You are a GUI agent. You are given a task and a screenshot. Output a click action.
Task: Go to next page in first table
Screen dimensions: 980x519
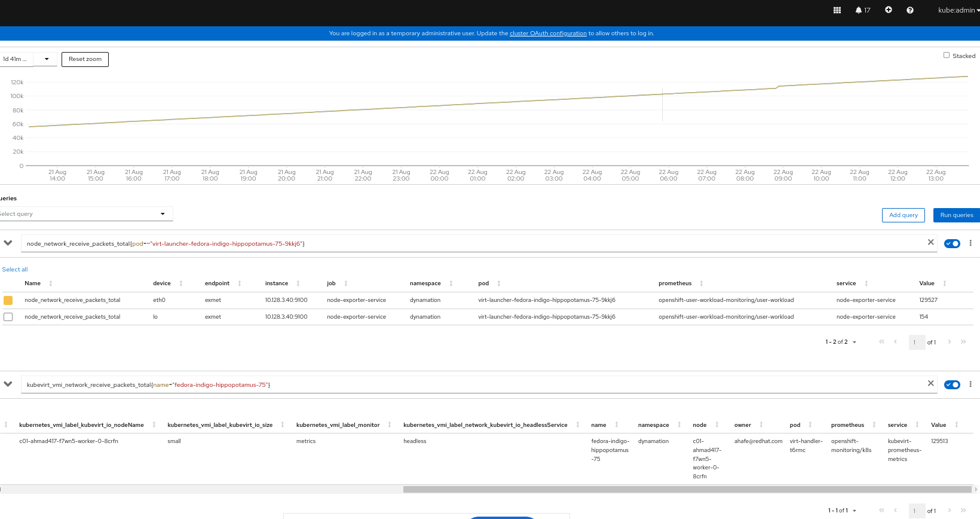[949, 342]
